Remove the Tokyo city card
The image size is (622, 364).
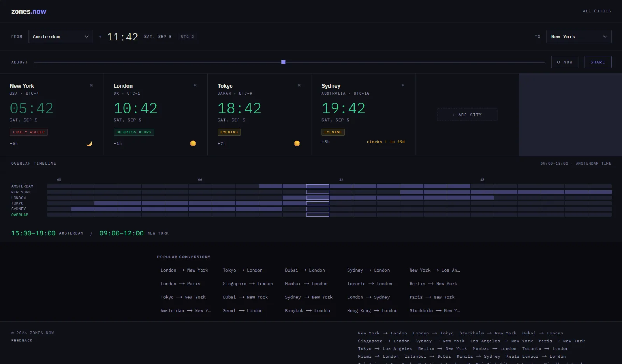tap(299, 85)
